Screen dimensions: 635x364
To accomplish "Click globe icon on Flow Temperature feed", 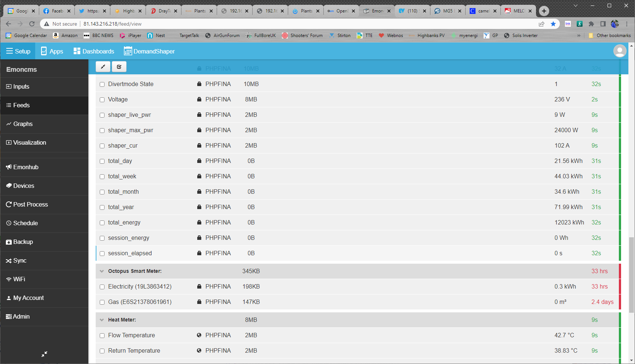I will coord(199,335).
